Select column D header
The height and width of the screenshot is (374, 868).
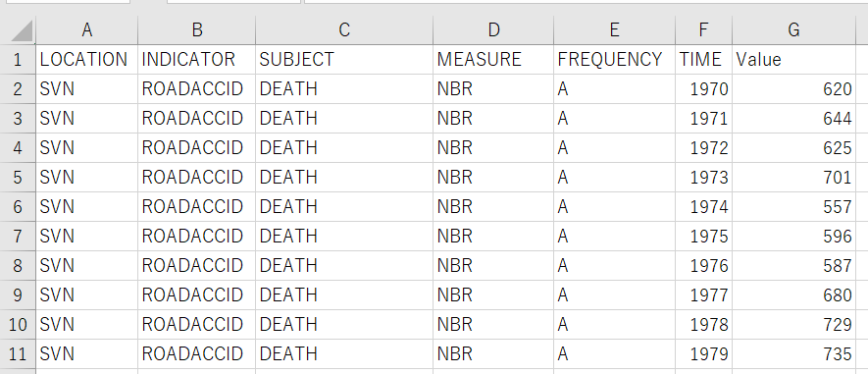point(493,30)
